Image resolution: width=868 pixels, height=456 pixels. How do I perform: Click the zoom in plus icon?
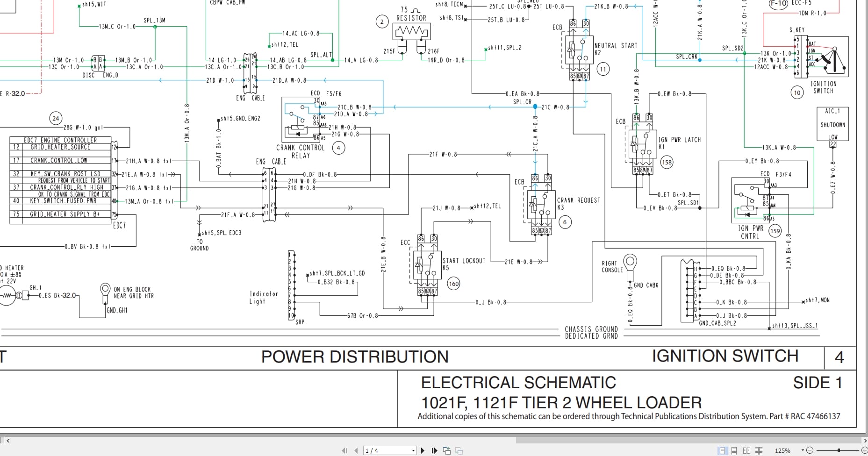[865, 450]
